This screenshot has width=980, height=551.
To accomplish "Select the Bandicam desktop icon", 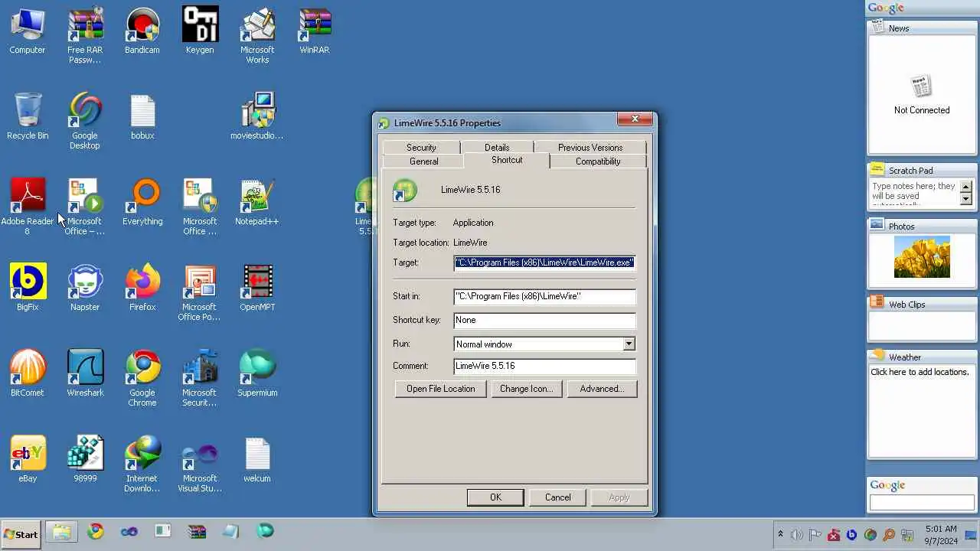I will point(142,31).
